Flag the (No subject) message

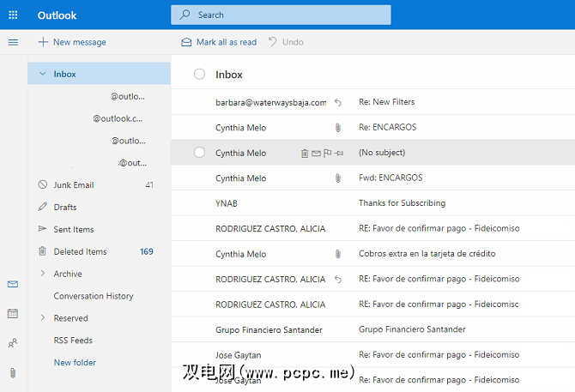[x=327, y=153]
